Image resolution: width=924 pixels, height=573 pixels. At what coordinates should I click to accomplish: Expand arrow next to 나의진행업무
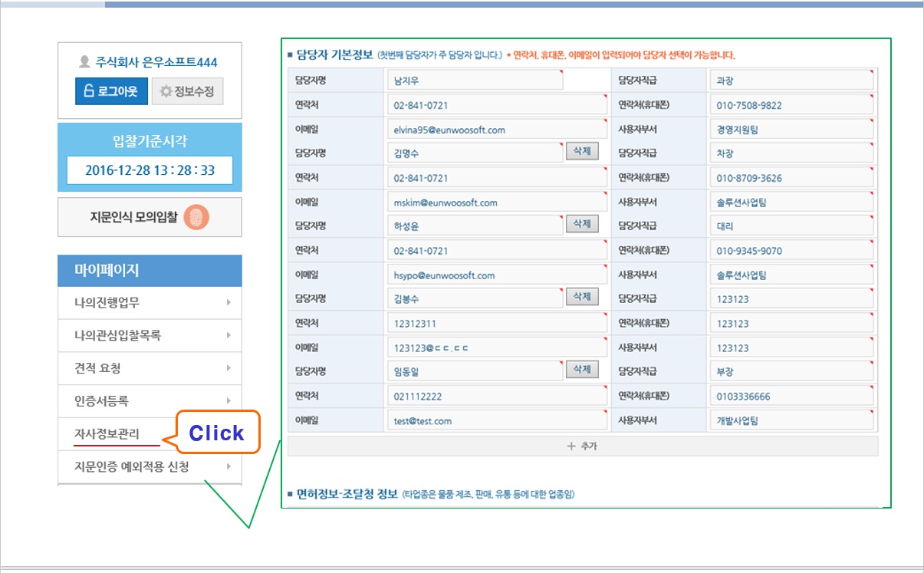(x=229, y=303)
